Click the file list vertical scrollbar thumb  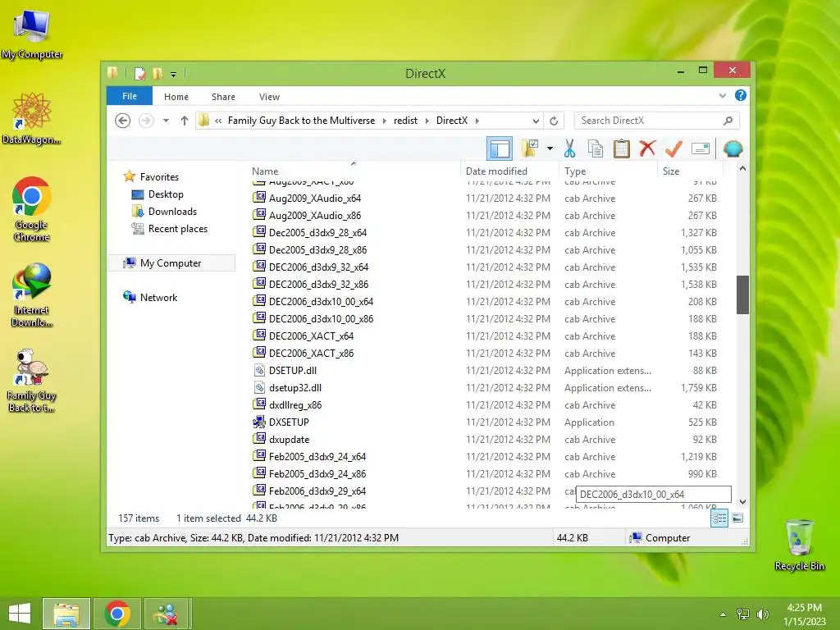pyautogui.click(x=742, y=294)
